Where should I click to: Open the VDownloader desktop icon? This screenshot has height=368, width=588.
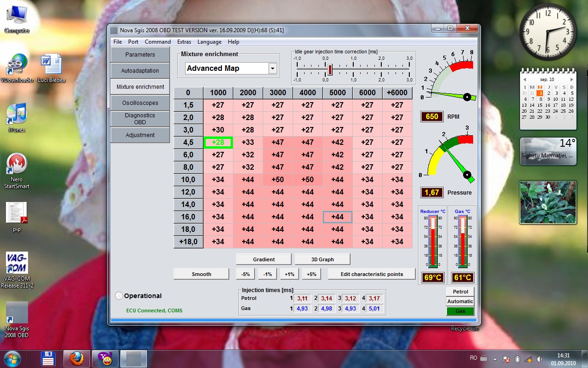(x=17, y=64)
